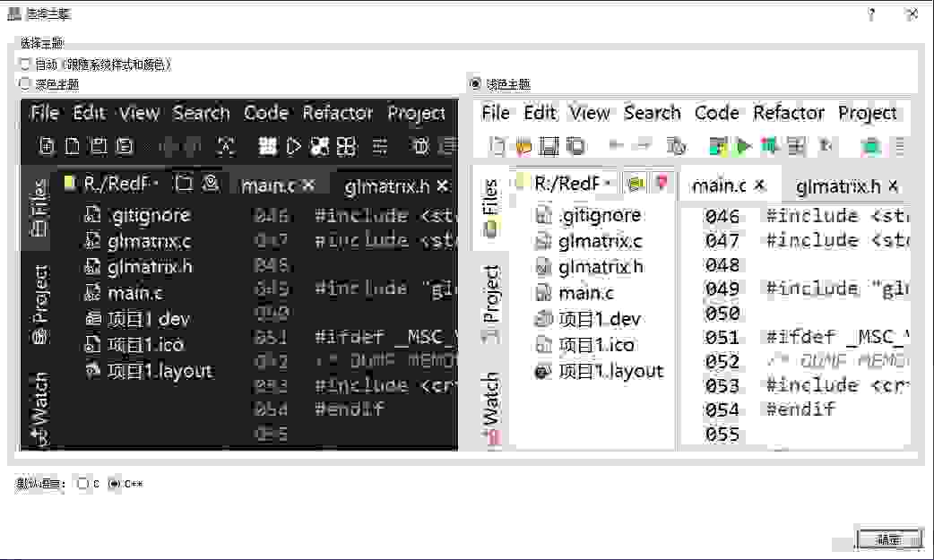
Task: Click save disk icon in light preview toolbar
Action: click(x=549, y=146)
